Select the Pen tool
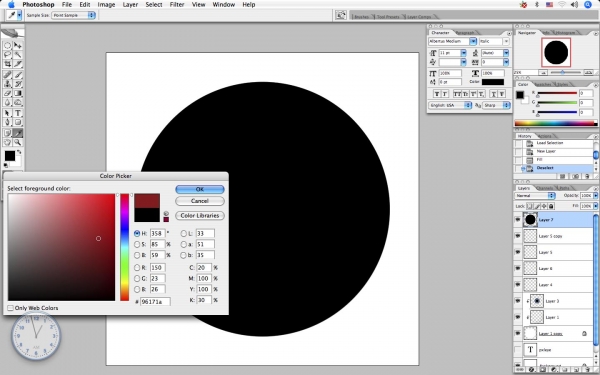 tap(7, 122)
